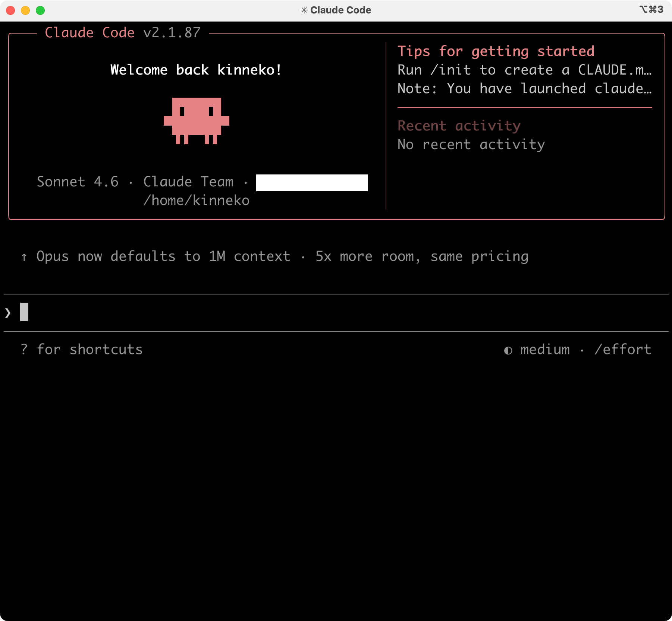672x621 pixels.
Task: Click the 'Sonnet 4.6' model label
Action: pyautogui.click(x=78, y=182)
